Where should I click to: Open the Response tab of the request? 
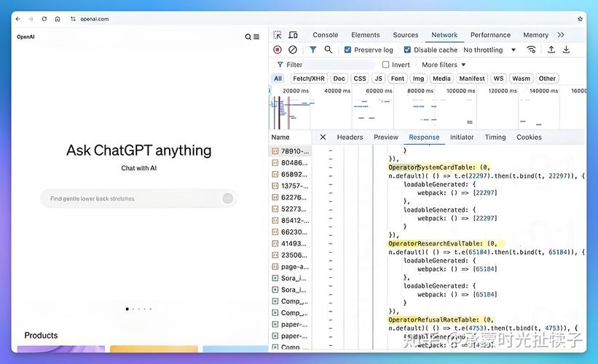[424, 137]
